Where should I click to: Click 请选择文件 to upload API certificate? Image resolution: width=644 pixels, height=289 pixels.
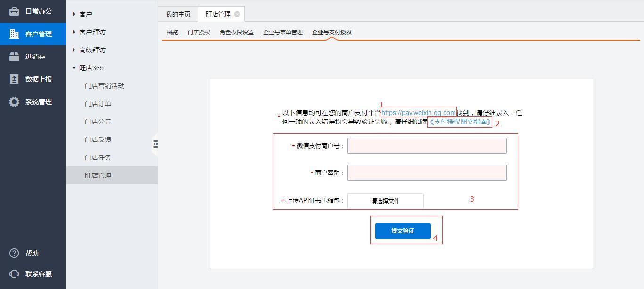[x=385, y=201]
